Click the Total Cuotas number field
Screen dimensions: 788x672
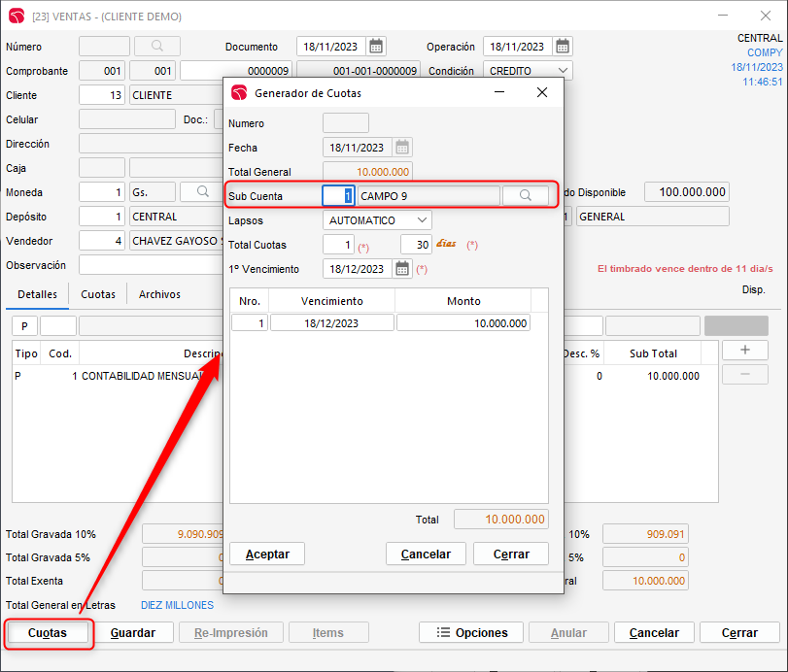coord(338,245)
